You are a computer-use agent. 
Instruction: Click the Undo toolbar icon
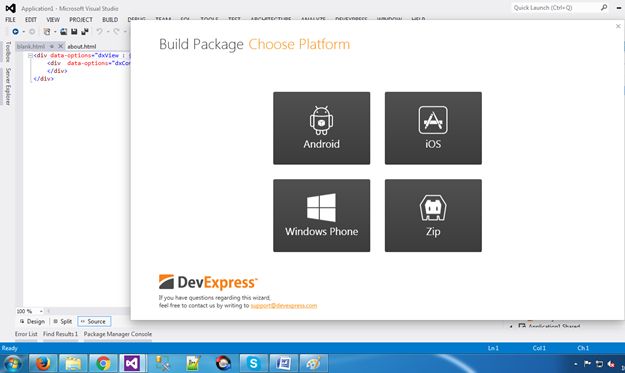tap(99, 31)
